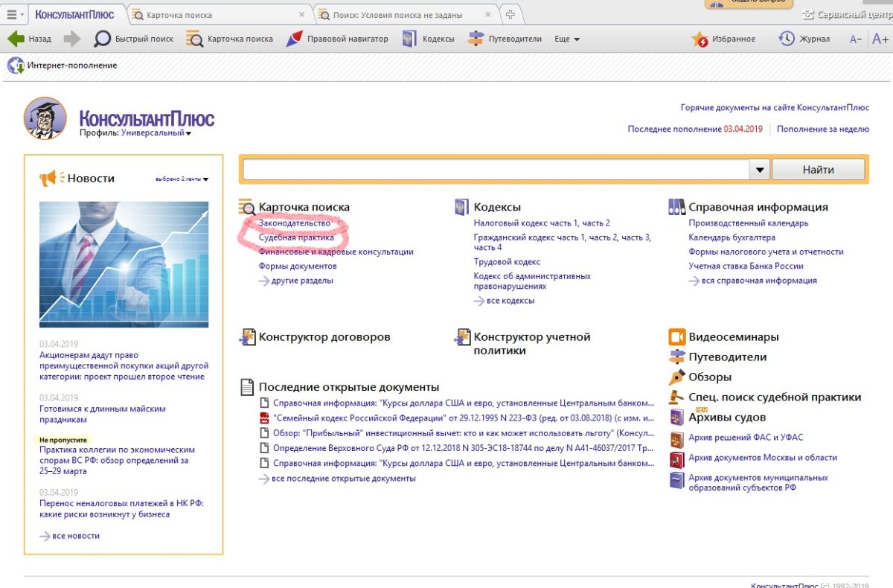The width and height of the screenshot is (893, 588).
Task: Open Карточка поиска toolbar button
Action: pyautogui.click(x=229, y=39)
